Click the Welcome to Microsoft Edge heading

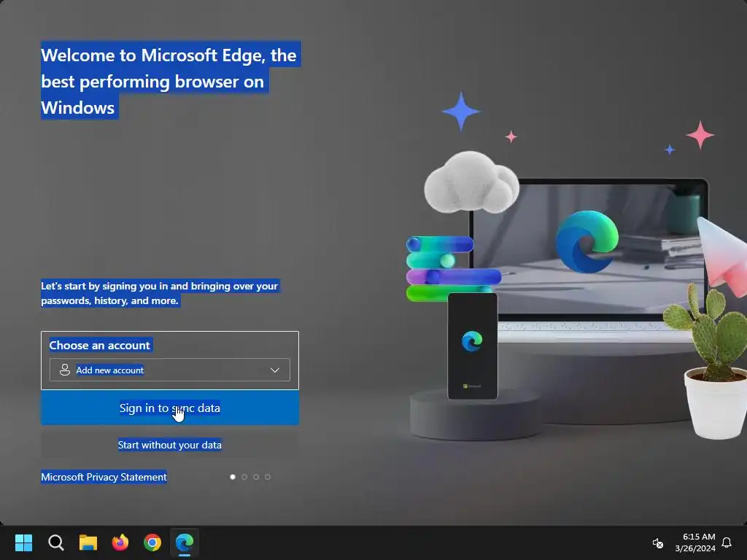pos(171,81)
